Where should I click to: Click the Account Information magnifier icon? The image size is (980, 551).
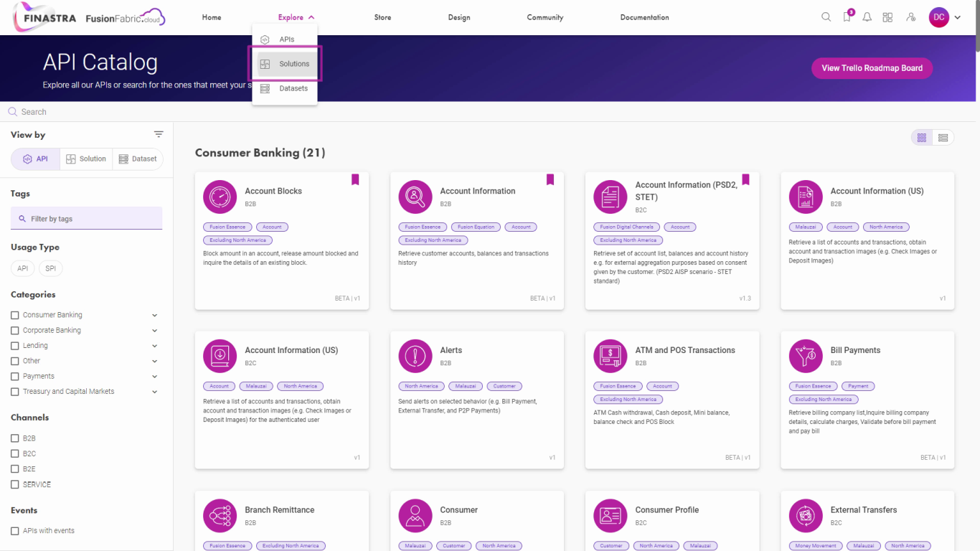pos(415,197)
